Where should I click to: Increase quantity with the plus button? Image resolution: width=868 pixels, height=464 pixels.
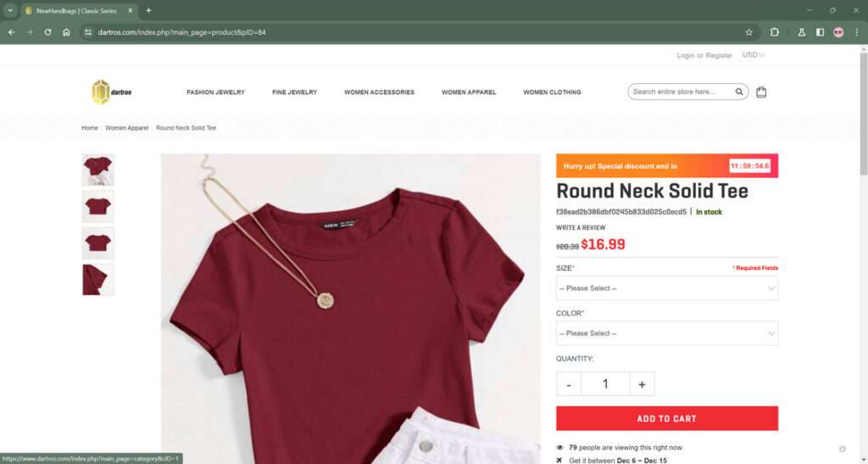(643, 383)
